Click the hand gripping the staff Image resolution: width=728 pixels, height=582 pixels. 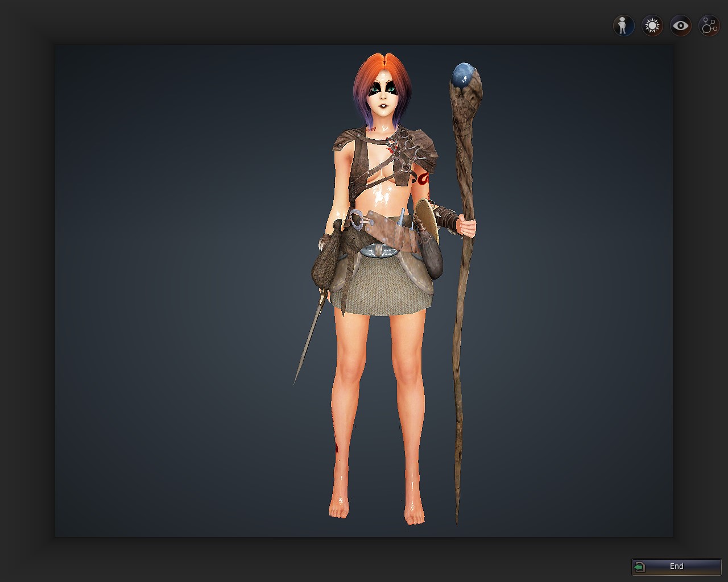(467, 228)
